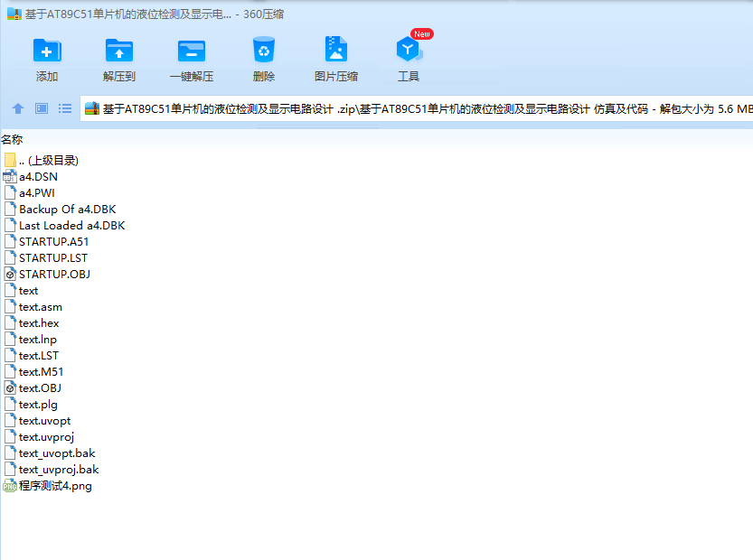Select text.hex file
753x560 pixels.
click(38, 323)
